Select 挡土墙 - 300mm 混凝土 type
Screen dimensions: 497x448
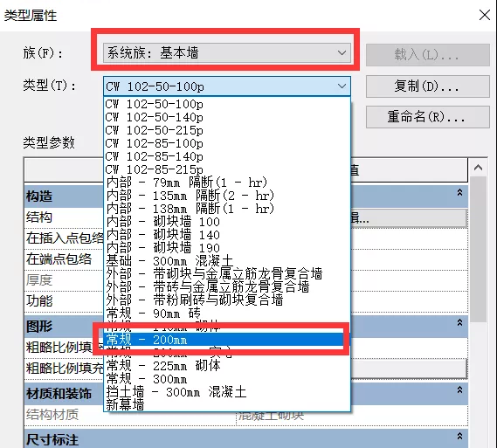pos(227,392)
